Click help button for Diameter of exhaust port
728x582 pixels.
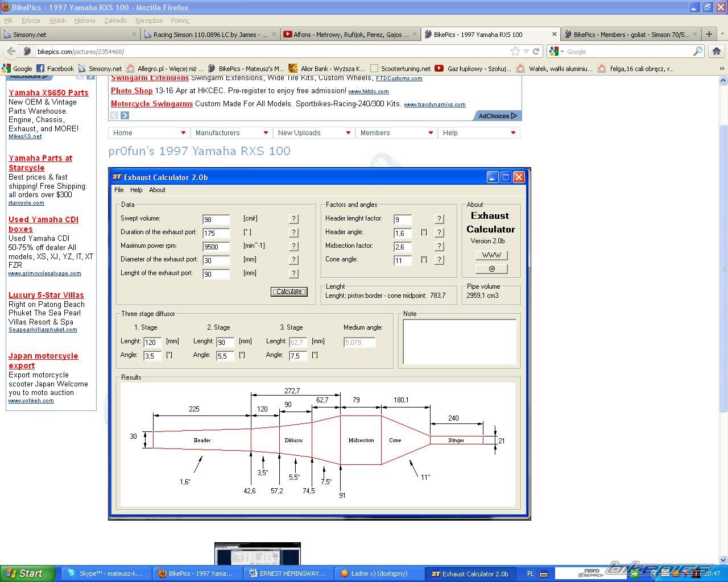click(x=293, y=260)
